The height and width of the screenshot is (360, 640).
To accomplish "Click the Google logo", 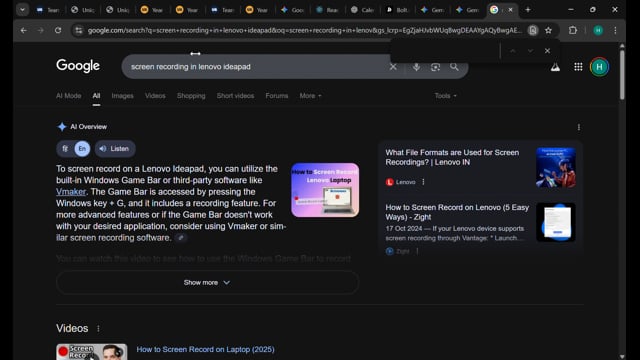I will [x=78, y=66].
